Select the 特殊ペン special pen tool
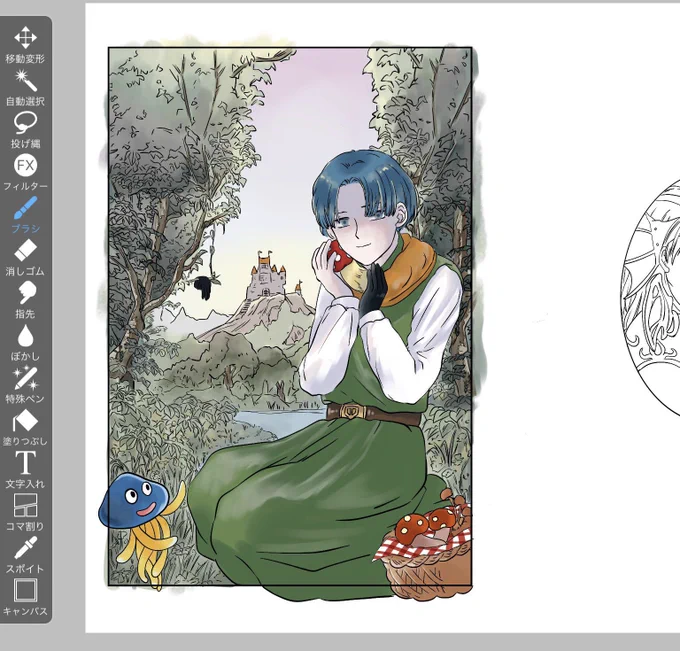The image size is (680, 651). [x=25, y=385]
